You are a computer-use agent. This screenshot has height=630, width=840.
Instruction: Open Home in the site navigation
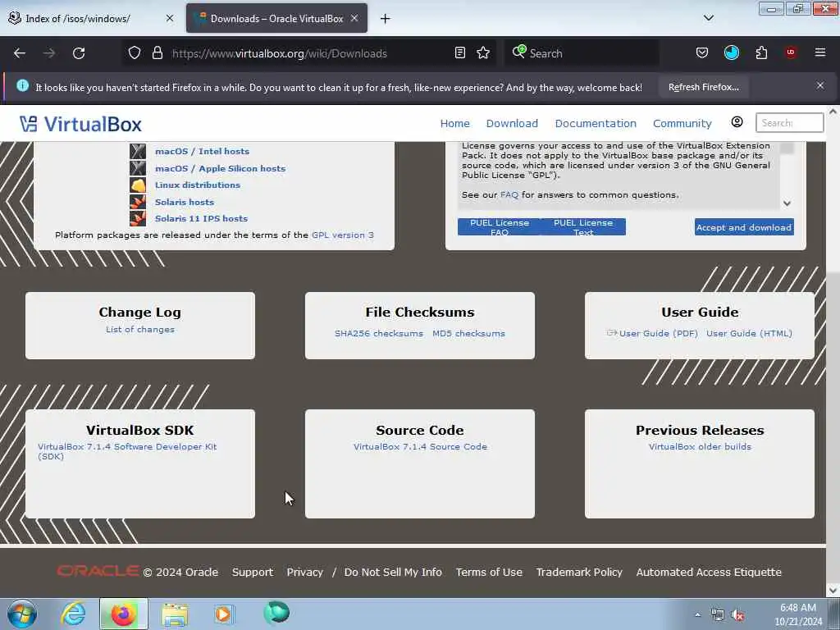[x=454, y=123]
